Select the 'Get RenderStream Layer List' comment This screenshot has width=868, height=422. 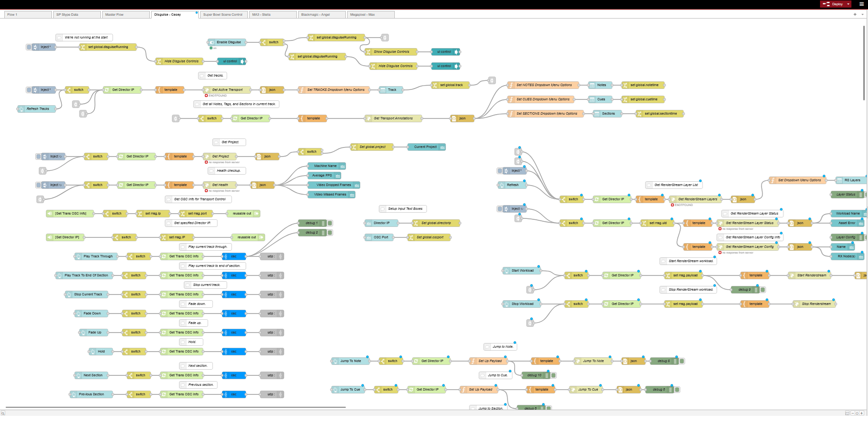(x=674, y=185)
